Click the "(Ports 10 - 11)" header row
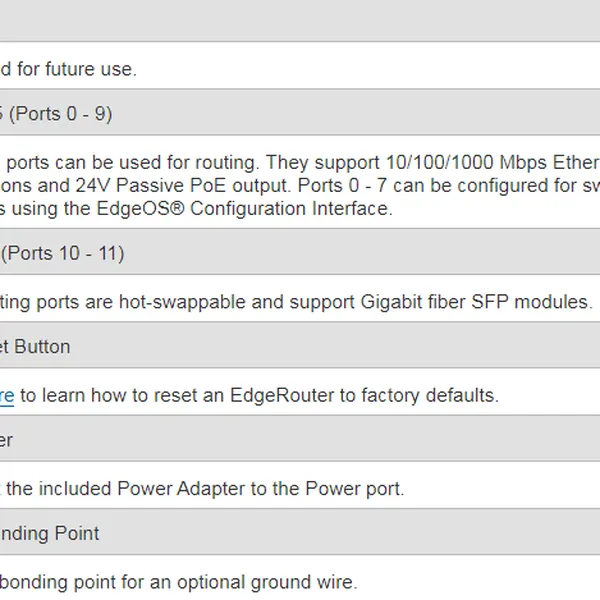The image size is (600, 600). (63, 254)
